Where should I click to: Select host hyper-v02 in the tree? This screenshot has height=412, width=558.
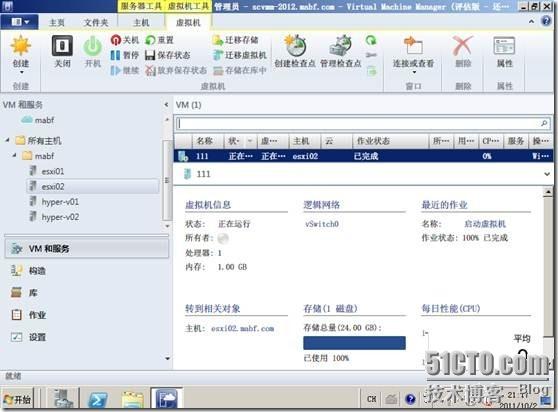[x=54, y=217]
